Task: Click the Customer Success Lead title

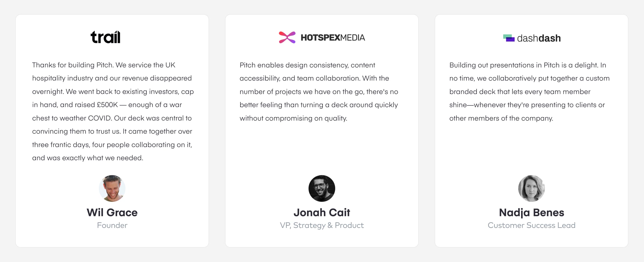Action: (x=532, y=225)
